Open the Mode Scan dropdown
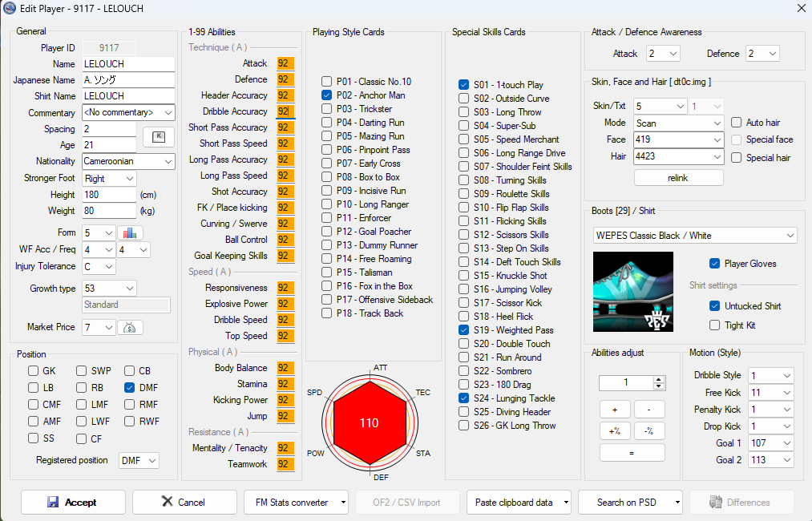This screenshot has width=812, height=521. 717,123
